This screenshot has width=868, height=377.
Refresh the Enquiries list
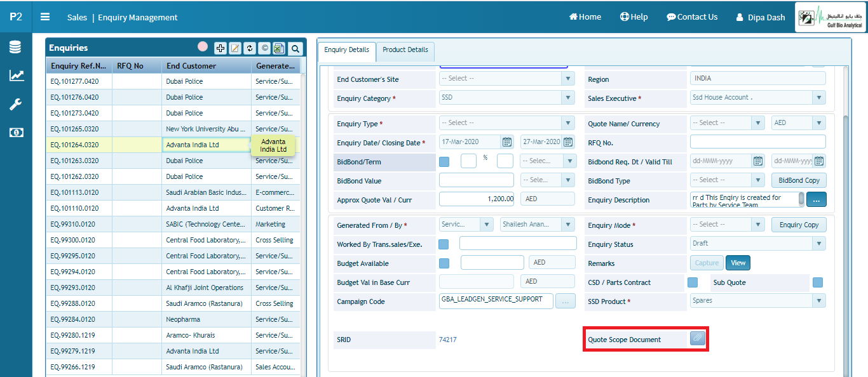coord(250,48)
